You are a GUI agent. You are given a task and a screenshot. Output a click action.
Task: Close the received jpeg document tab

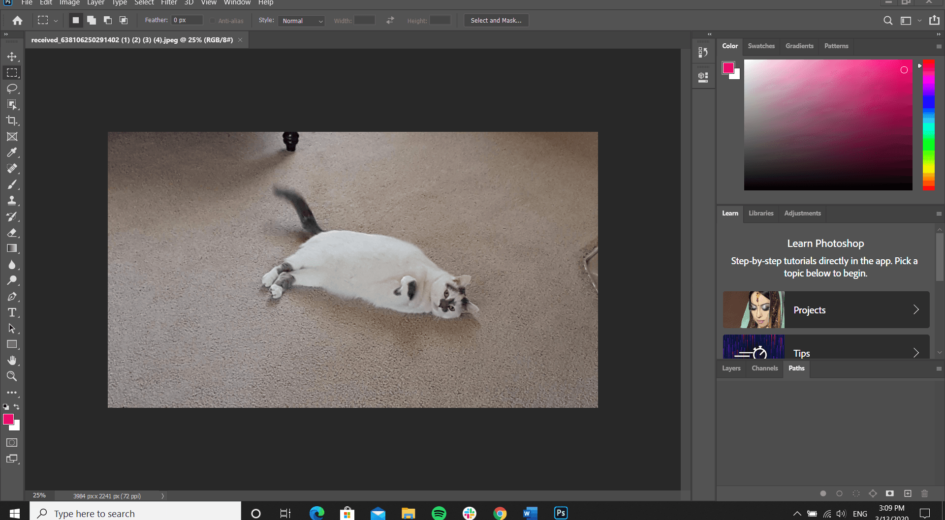click(240, 40)
